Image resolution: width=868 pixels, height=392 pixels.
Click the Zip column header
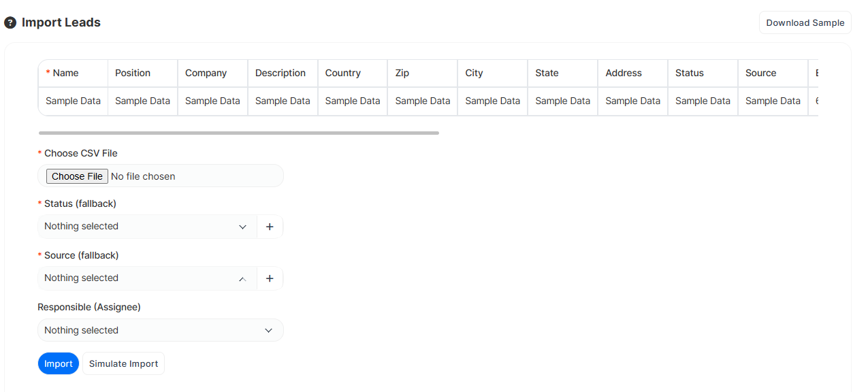point(402,73)
